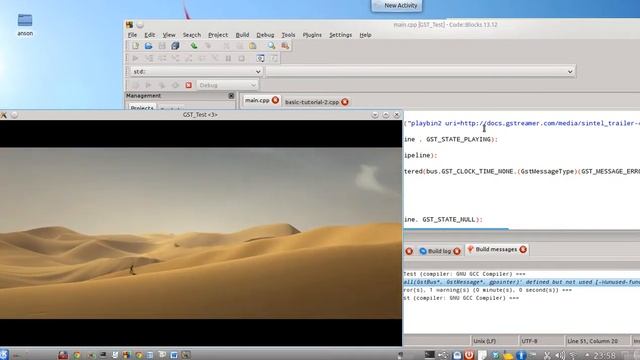The height and width of the screenshot is (360, 640).
Task: Open the Search menu
Action: 191,35
